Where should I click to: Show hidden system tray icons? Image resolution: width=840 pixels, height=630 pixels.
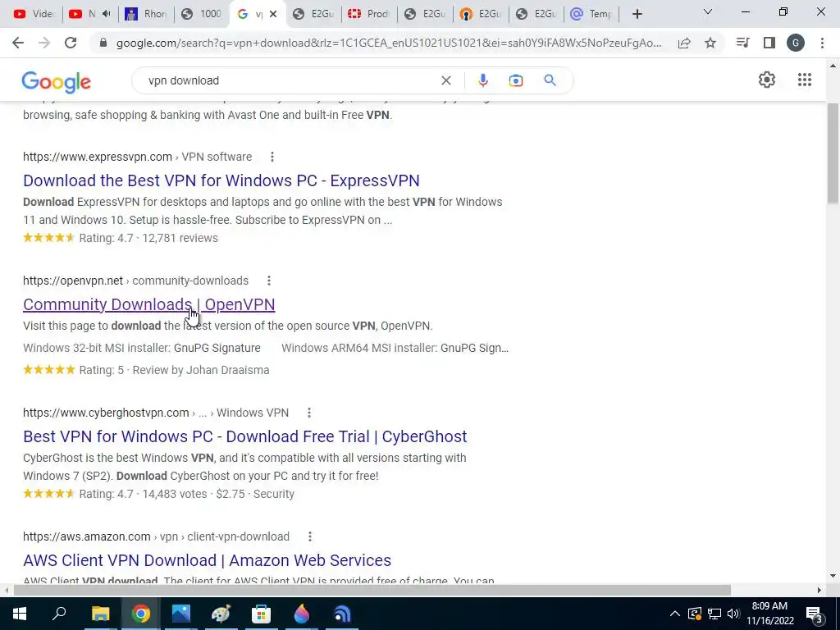[x=675, y=614]
